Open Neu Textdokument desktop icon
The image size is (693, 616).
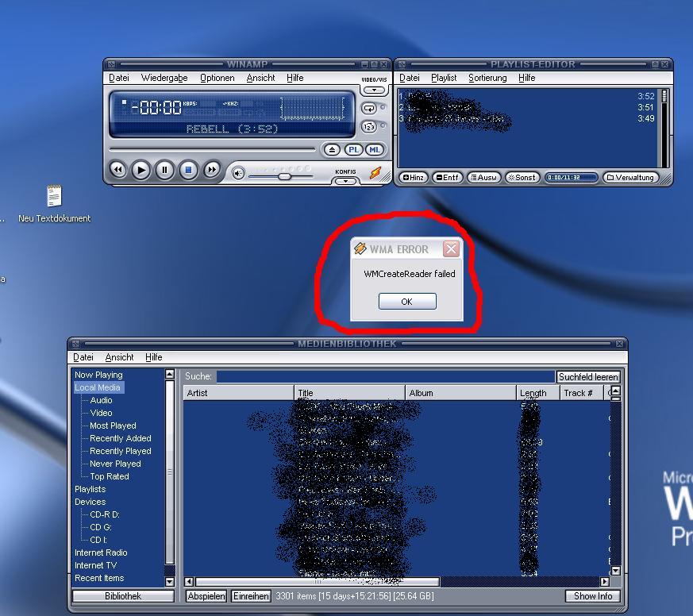pos(54,204)
